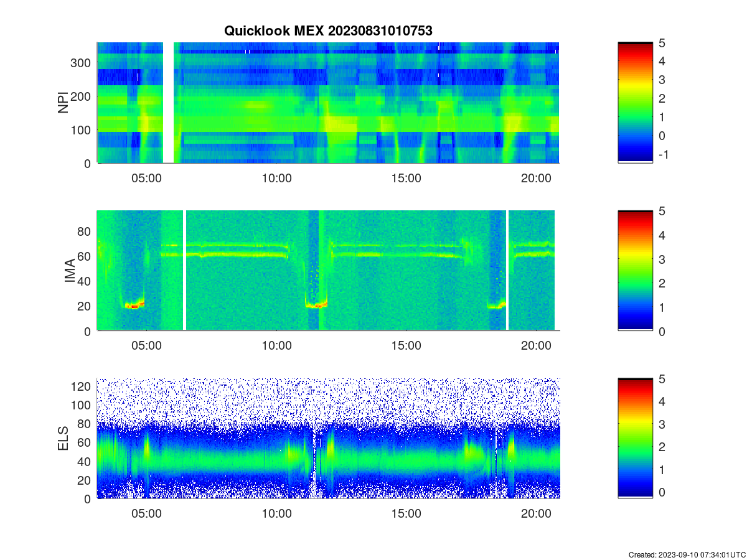747x560 pixels.
Task: Click inside the NPI spectrogram plot
Action: (x=328, y=103)
